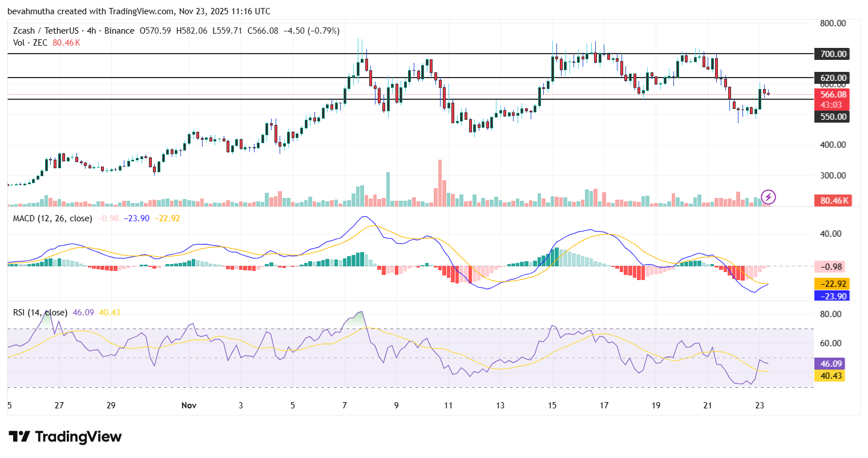Select the red 566.08 current price label
Viewport: 868px width, 458px height.
tap(833, 95)
